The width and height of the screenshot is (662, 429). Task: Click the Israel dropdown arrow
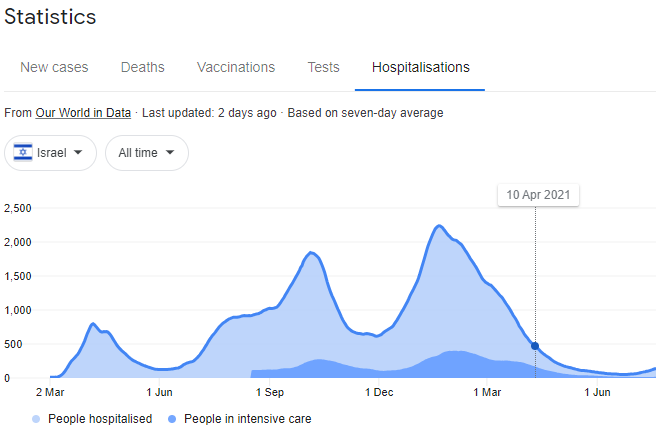78,153
